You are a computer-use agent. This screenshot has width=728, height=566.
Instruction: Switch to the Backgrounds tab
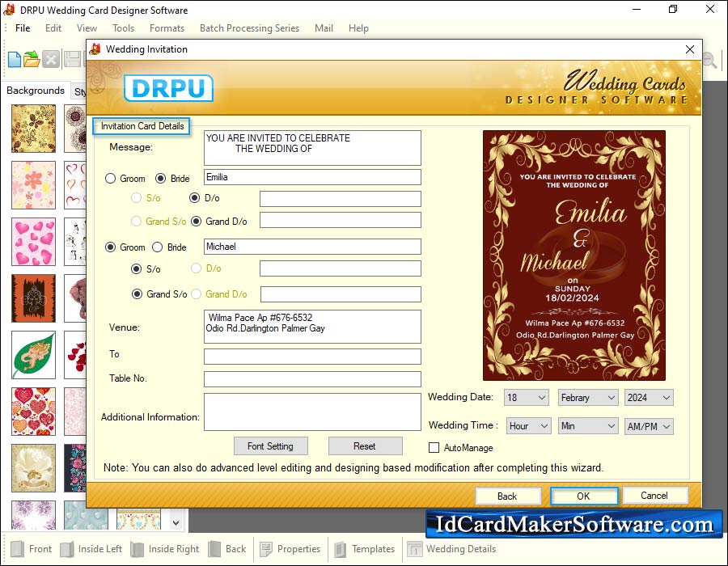(36, 91)
